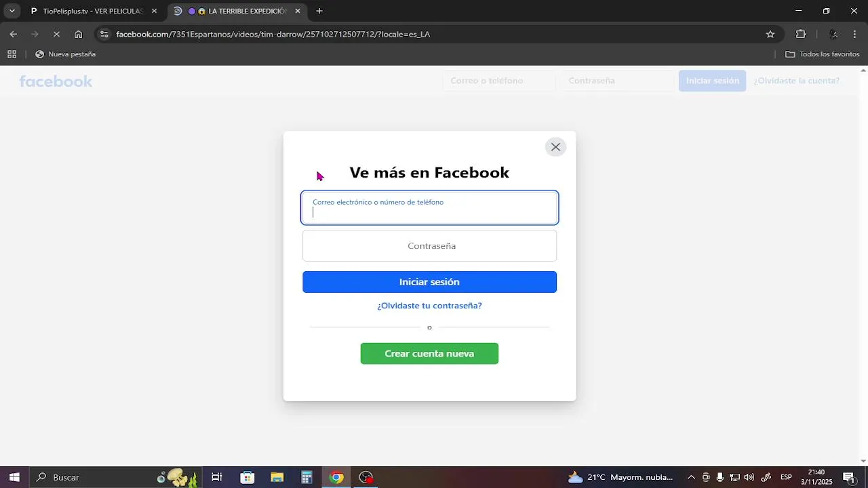Viewport: 868px width, 488px height.
Task: Open the clock showing 21:40
Action: tap(816, 477)
